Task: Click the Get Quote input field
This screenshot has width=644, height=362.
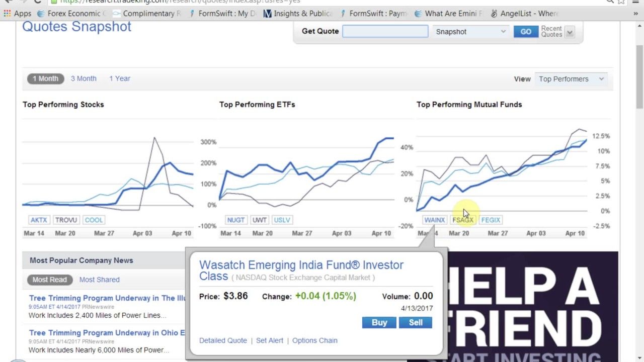Action: pos(385,31)
